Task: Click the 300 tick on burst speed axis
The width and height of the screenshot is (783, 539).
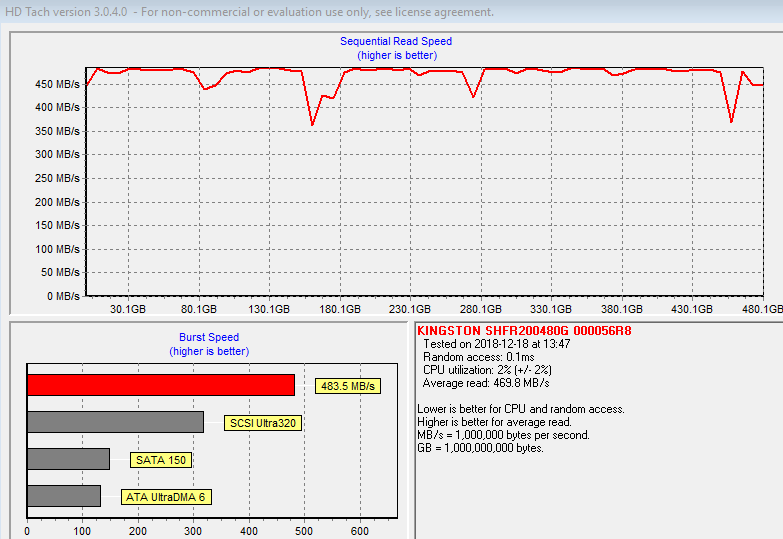Action: pos(193,531)
